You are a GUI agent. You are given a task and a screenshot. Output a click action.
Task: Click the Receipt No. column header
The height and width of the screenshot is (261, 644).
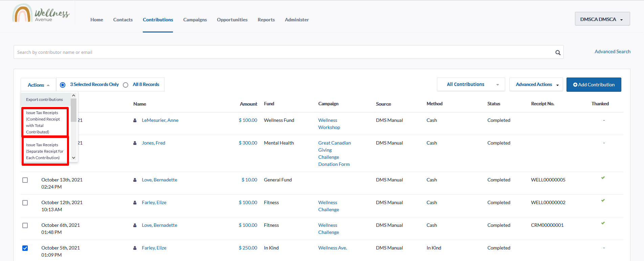[x=542, y=104]
